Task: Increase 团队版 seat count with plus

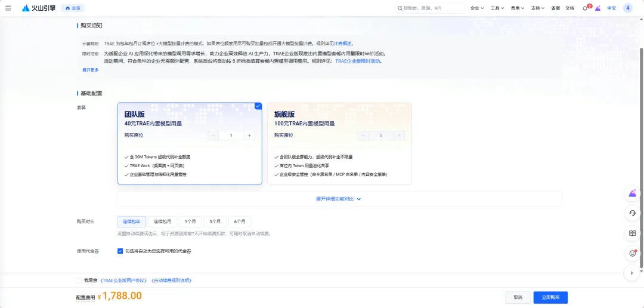Action: (249, 135)
